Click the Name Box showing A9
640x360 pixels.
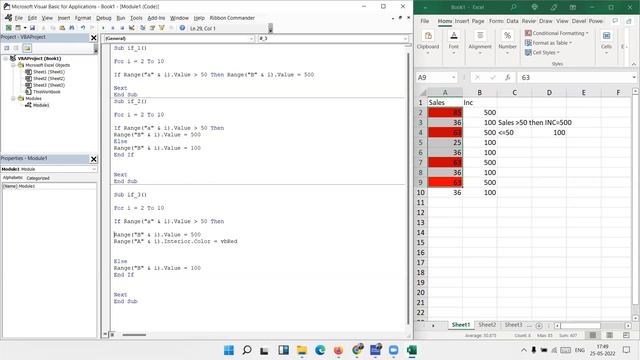point(436,77)
